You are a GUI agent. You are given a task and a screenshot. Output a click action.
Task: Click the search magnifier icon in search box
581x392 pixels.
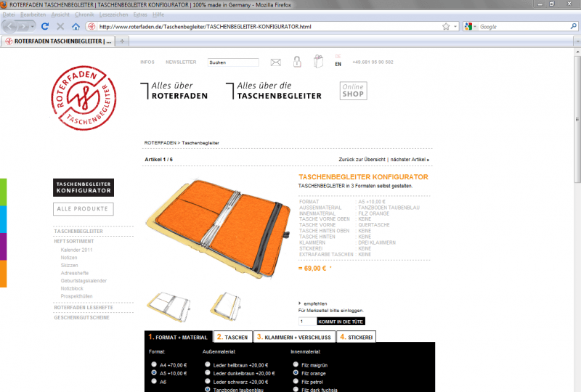click(573, 26)
